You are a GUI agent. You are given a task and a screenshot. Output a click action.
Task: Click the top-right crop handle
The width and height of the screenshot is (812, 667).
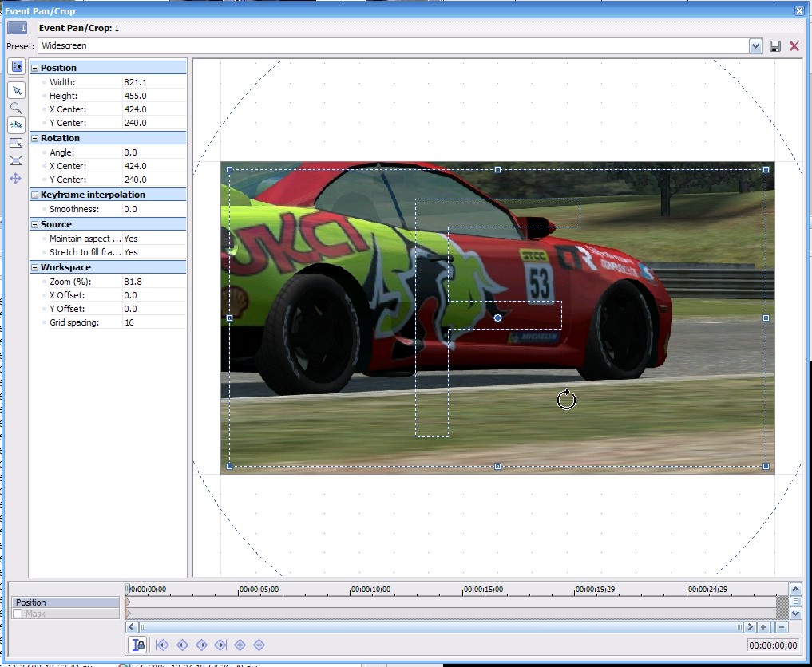point(766,170)
